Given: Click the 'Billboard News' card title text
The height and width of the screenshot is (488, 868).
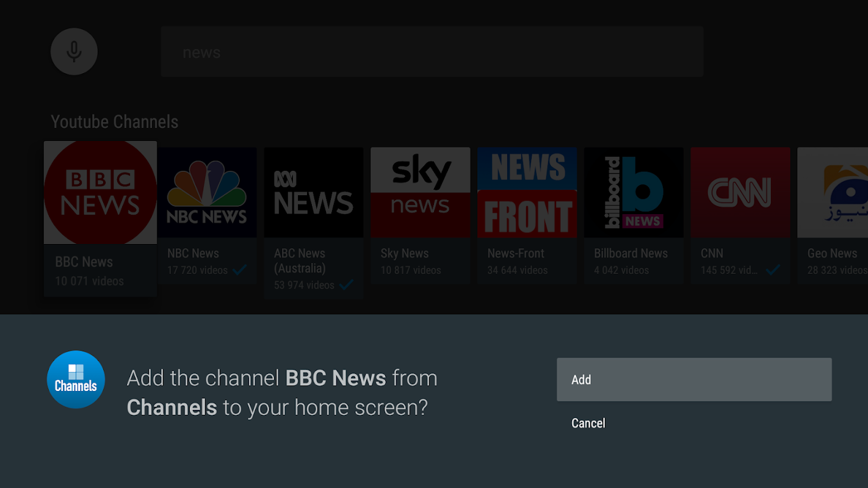Looking at the screenshot, I should point(631,253).
